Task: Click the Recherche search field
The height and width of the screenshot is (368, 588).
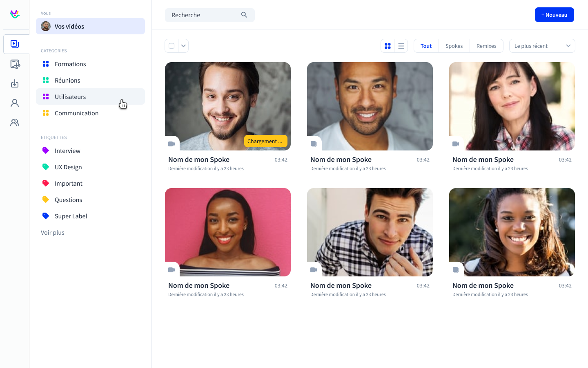Action: (x=204, y=15)
